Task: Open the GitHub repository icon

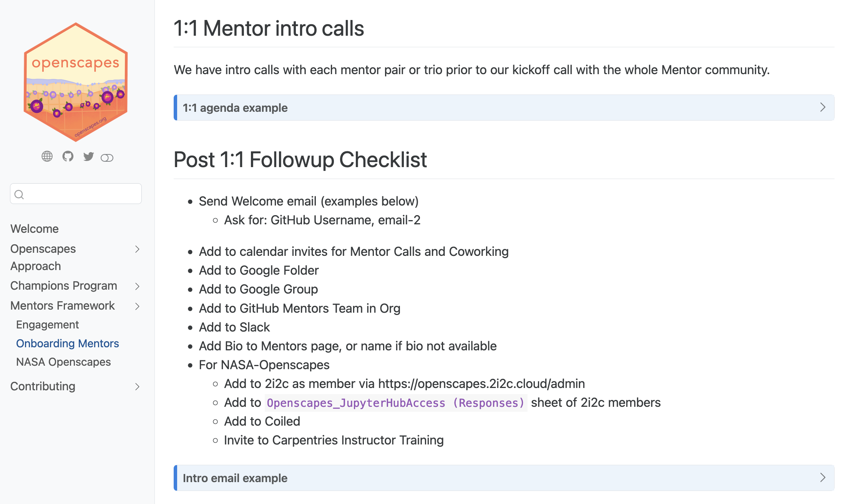Action: 68,156
